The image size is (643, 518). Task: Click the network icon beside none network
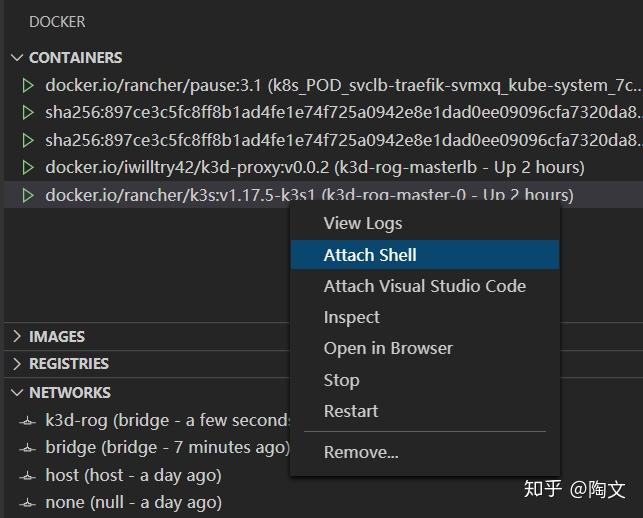27,503
